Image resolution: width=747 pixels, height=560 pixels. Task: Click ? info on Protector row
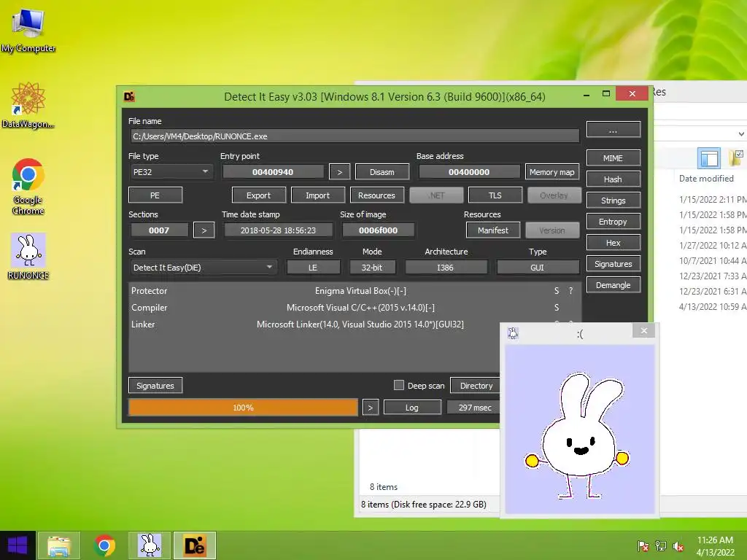[570, 291]
